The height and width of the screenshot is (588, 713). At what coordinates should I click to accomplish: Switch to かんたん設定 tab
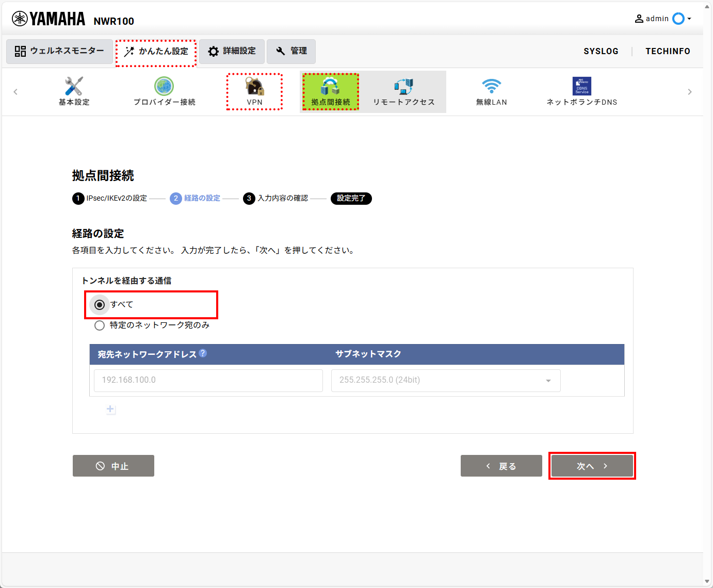tap(156, 52)
